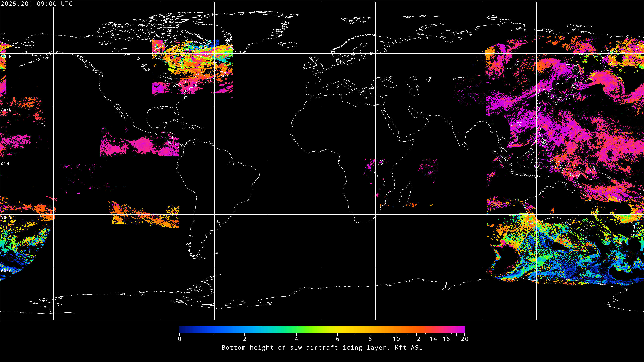Click the 60° N latitude label
This screenshot has width=644, height=362.
(x=6, y=56)
